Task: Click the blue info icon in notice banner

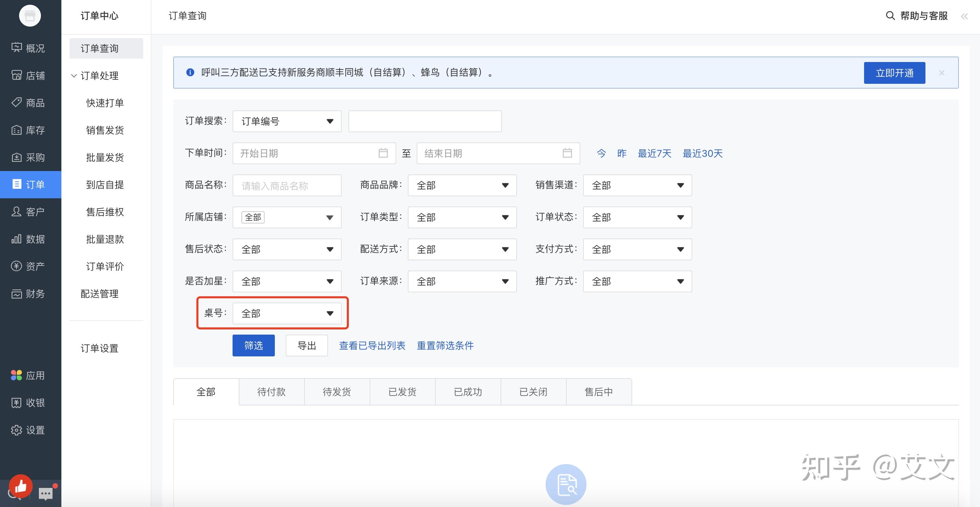Action: (190, 72)
